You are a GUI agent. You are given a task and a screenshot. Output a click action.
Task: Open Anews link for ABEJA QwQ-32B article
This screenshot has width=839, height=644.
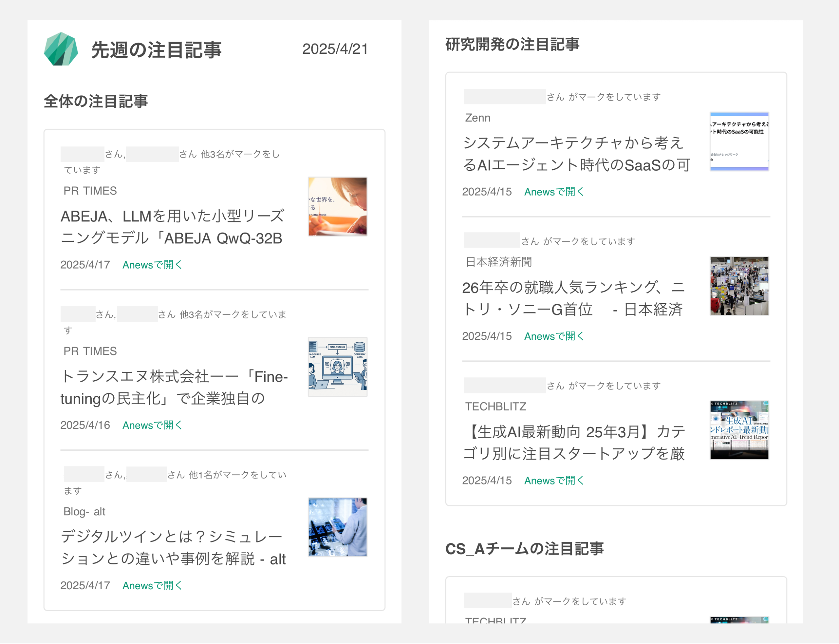tap(152, 265)
